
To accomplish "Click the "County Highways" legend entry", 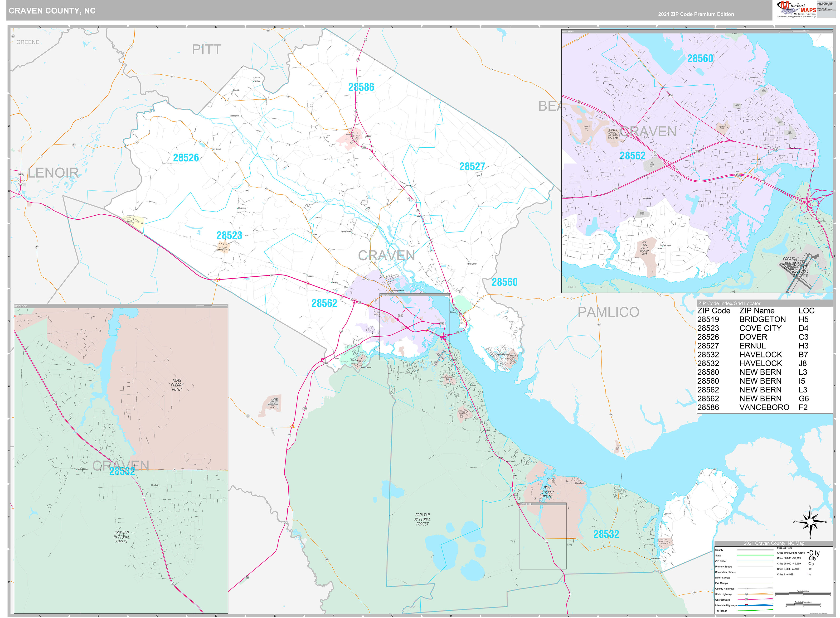I will click(x=724, y=589).
